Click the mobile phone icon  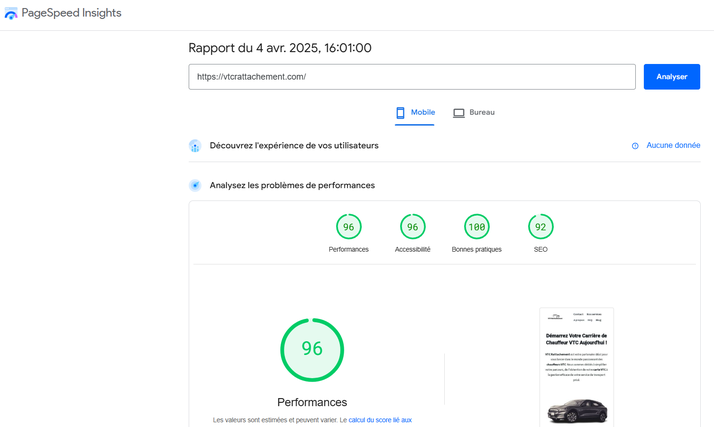401,113
